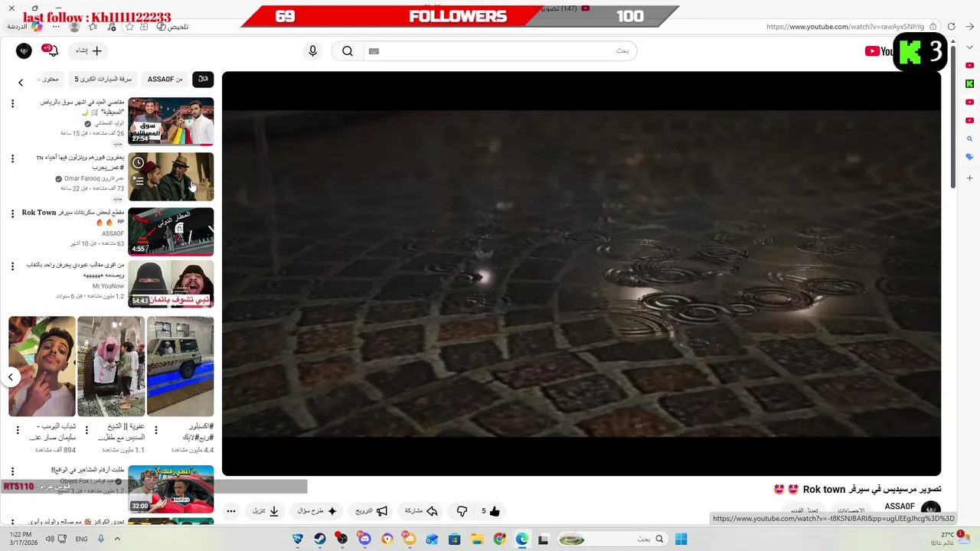Open the Rok Town 4:55 video thumbnail

[x=171, y=231]
